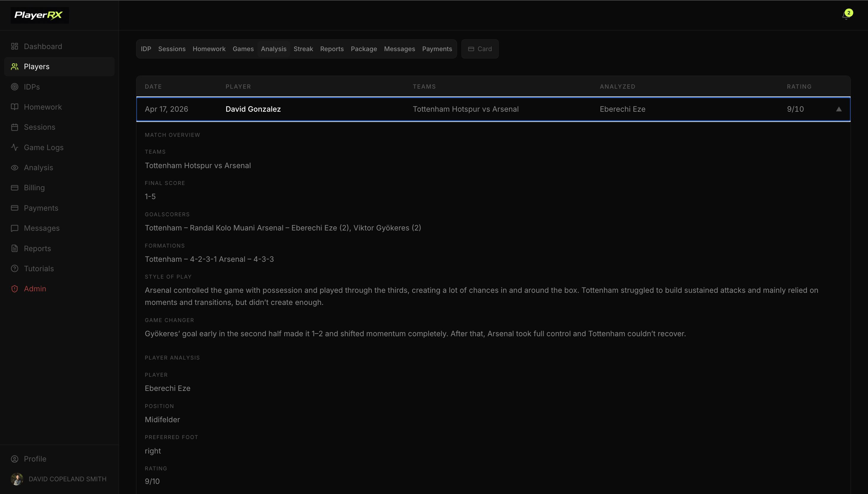Open Analysis in the sidebar
Image resolution: width=868 pixels, height=494 pixels.
point(59,168)
